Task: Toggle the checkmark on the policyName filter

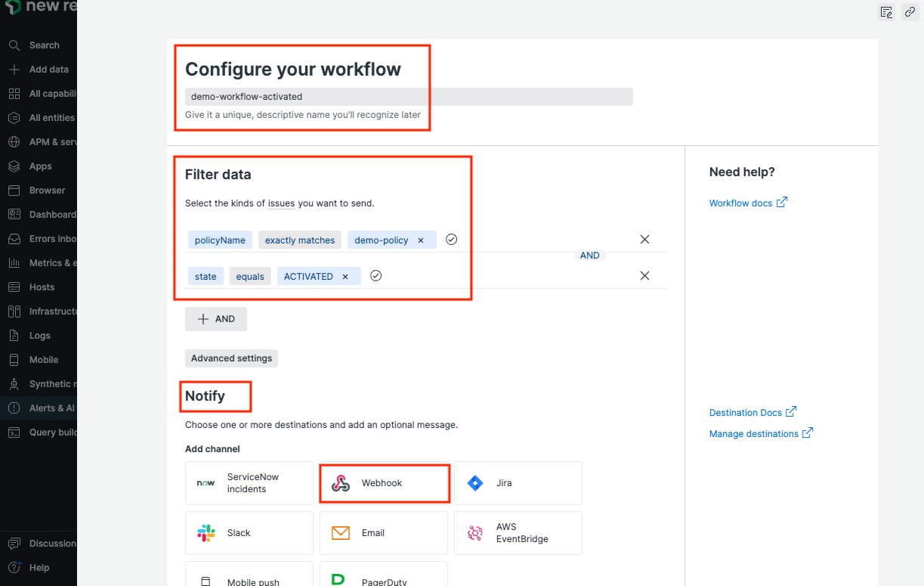Action: tap(451, 239)
